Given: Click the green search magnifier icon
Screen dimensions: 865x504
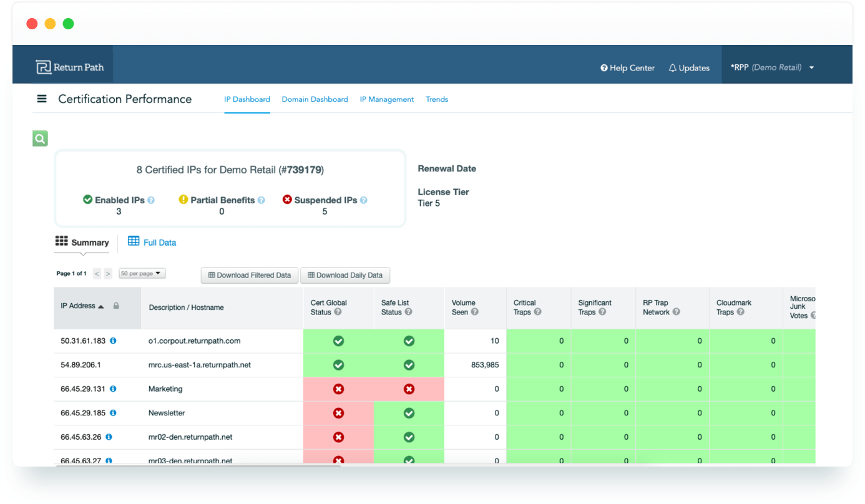Looking at the screenshot, I should (40, 138).
